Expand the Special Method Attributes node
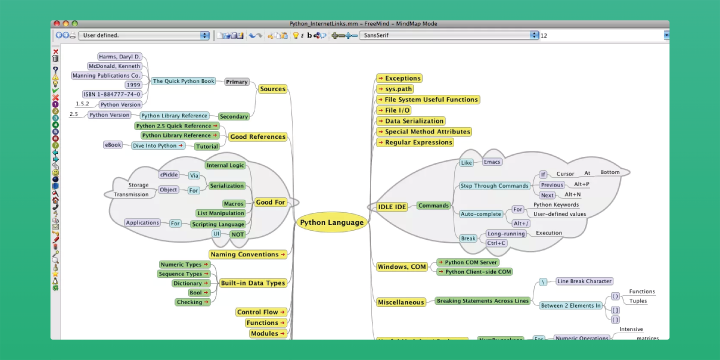The height and width of the screenshot is (360, 720). 424,132
